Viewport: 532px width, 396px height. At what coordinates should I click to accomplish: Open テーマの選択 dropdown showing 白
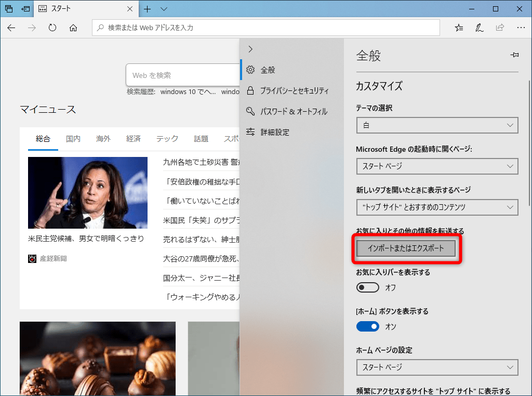pyautogui.click(x=437, y=125)
